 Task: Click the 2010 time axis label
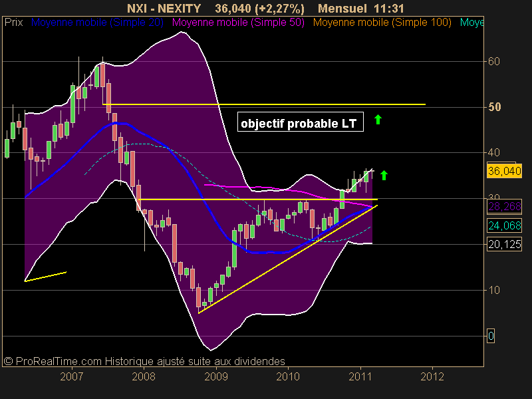pyautogui.click(x=288, y=376)
